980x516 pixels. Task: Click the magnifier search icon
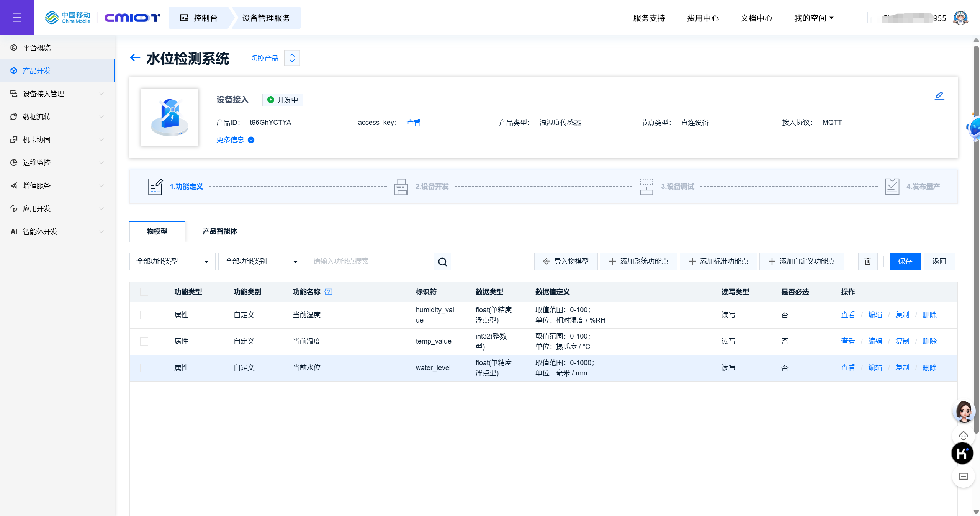[442, 261]
